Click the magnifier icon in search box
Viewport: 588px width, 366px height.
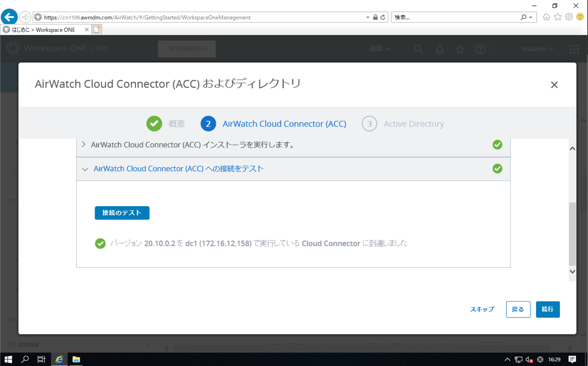point(523,17)
